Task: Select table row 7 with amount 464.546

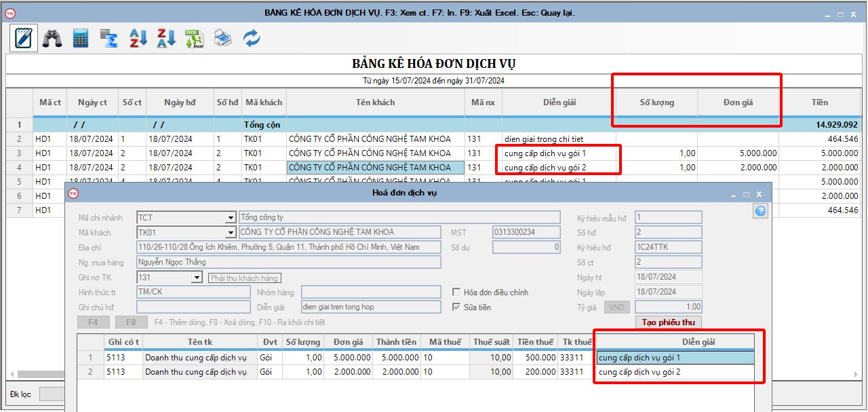Action: coord(434,210)
